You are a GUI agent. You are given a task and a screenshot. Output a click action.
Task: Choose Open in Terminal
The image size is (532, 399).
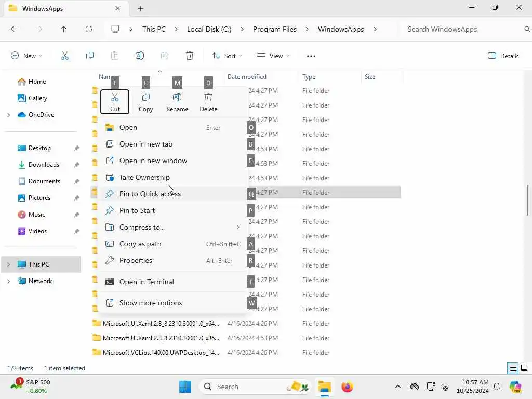tap(173, 282)
